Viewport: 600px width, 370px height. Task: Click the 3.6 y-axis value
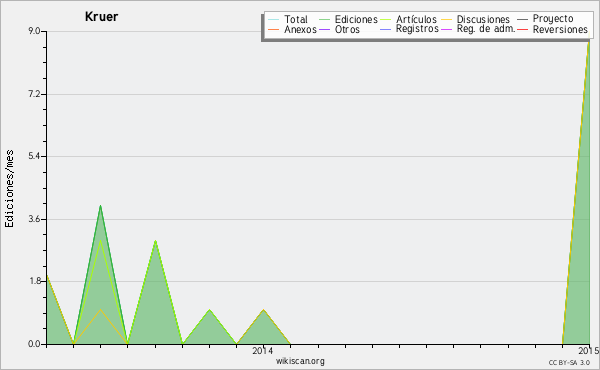pyautogui.click(x=34, y=219)
